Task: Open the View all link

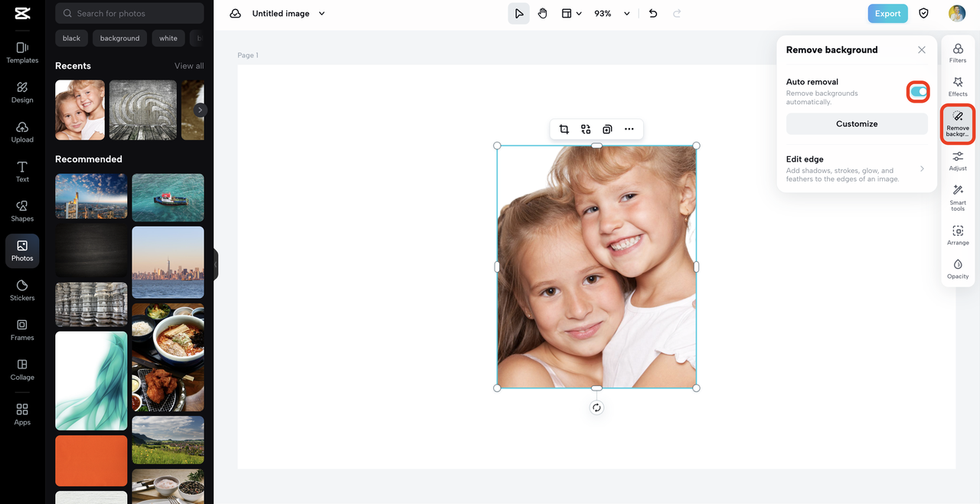Action: click(189, 66)
